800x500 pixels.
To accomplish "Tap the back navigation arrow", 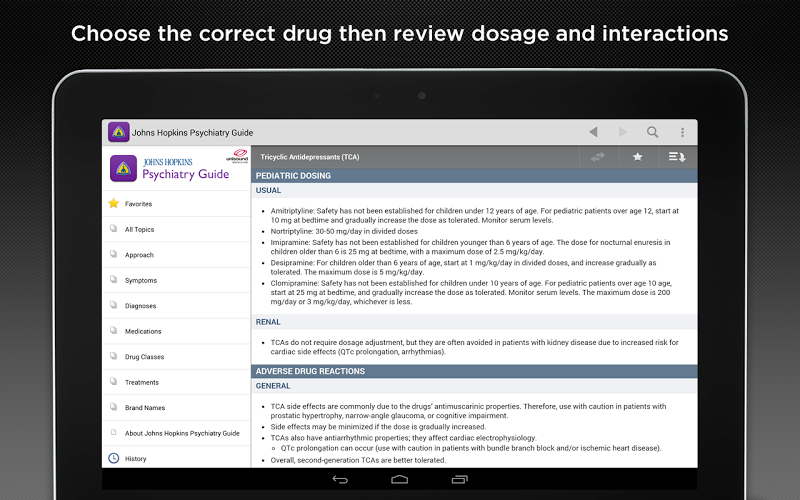I will [593, 132].
